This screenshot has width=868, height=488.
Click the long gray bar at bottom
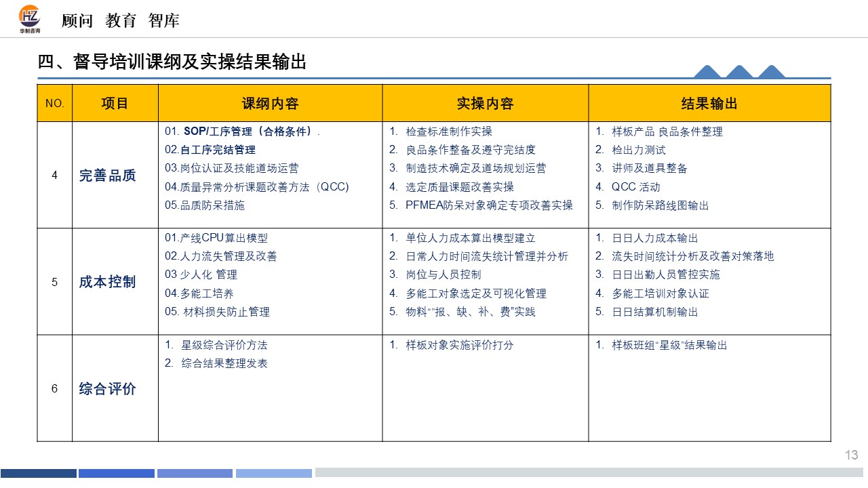pos(589,472)
